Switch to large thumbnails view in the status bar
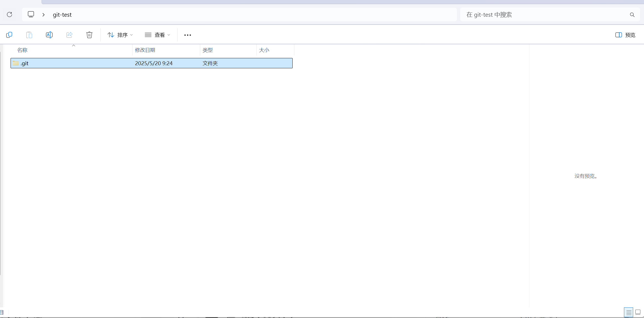The height and width of the screenshot is (318, 644). coord(638,312)
